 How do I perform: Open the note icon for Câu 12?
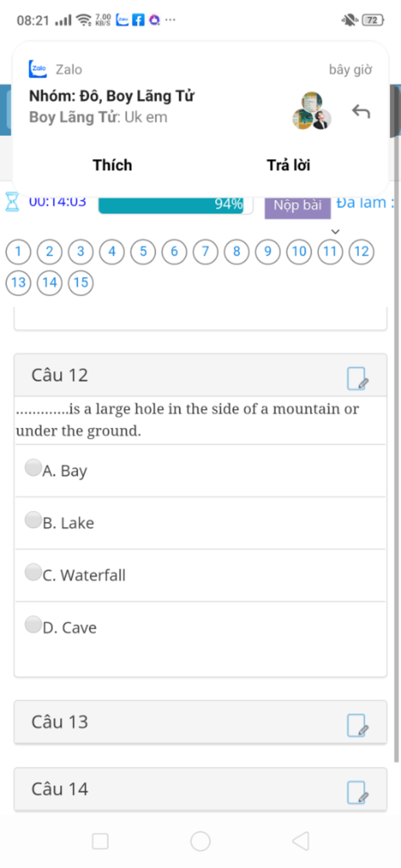click(358, 378)
